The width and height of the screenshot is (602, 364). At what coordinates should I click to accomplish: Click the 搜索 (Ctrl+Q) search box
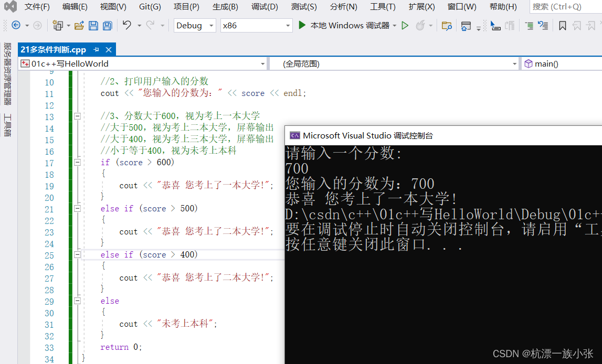566,6
